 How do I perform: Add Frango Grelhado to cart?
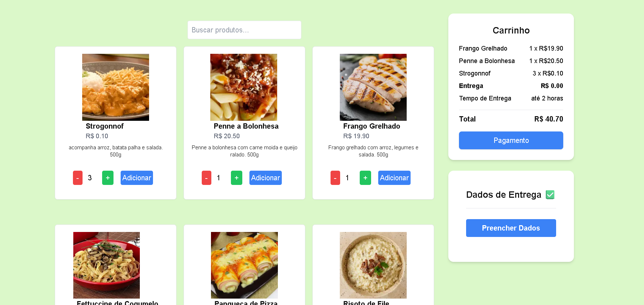(x=394, y=178)
